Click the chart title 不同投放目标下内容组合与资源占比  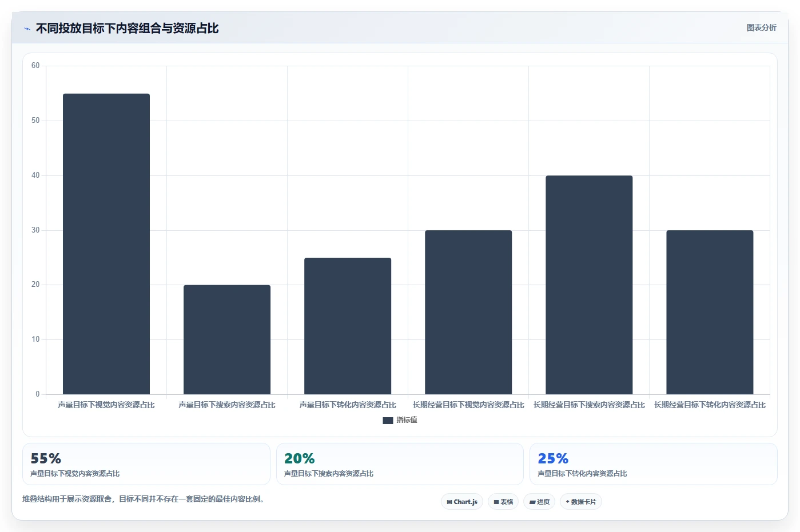tap(127, 29)
